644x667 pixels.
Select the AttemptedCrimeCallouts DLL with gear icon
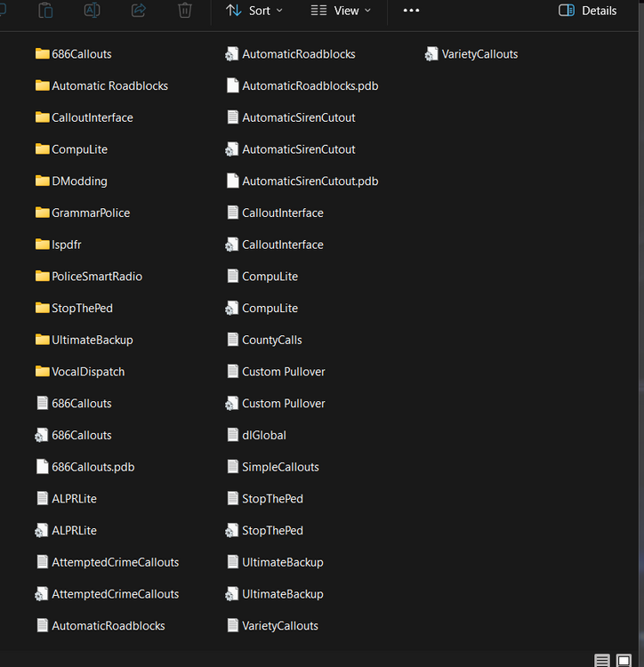[107, 594]
